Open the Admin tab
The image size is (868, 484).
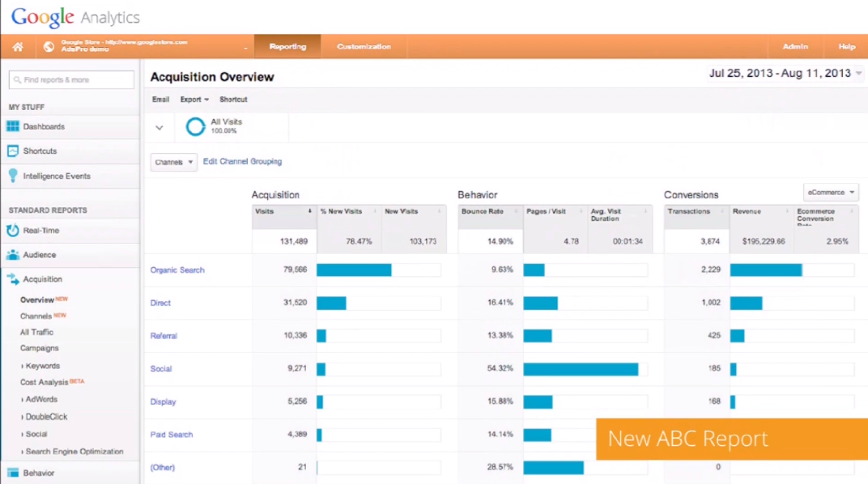(x=795, y=47)
